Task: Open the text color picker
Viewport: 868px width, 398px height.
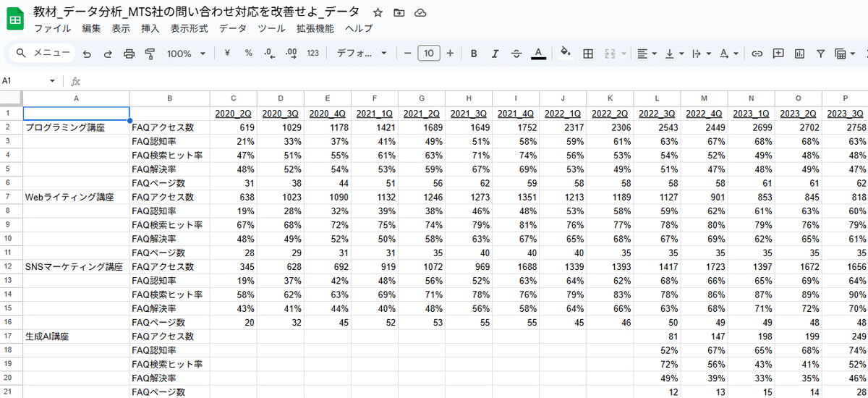Action: tap(538, 54)
